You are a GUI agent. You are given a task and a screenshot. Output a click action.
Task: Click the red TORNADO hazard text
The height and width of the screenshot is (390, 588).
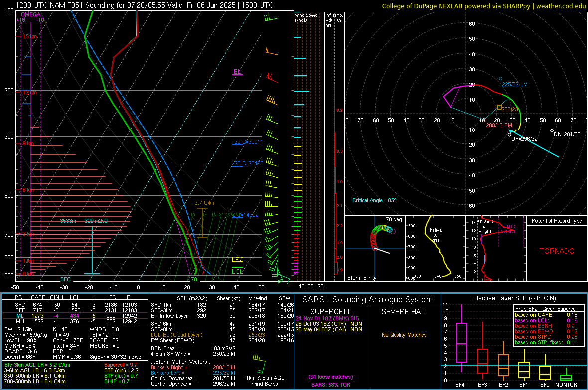click(x=557, y=251)
